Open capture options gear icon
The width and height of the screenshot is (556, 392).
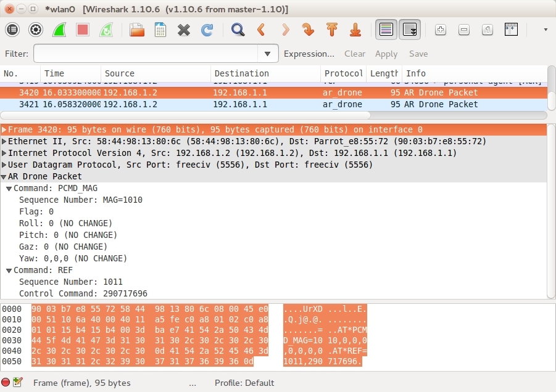36,30
